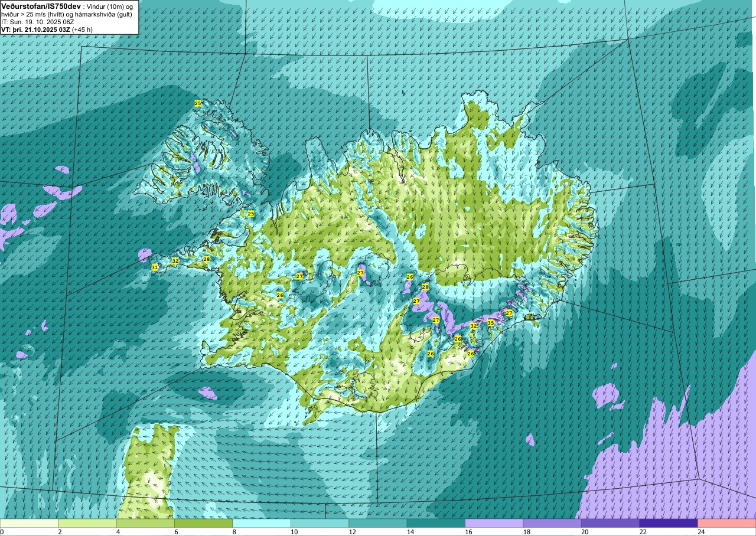The height and width of the screenshot is (536, 756).
Task: Select the 22–24 m/s dark indigo legend swatch
Action: coord(669,524)
